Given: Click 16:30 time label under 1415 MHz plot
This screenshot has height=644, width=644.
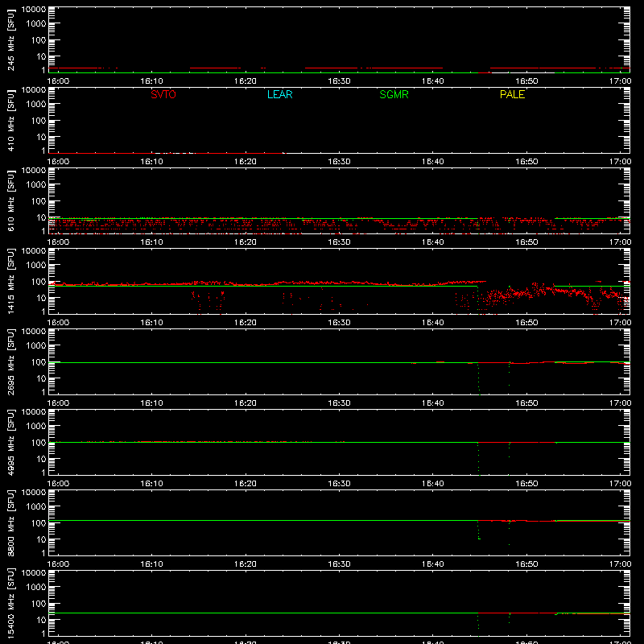Looking at the screenshot, I should (x=339, y=323).
